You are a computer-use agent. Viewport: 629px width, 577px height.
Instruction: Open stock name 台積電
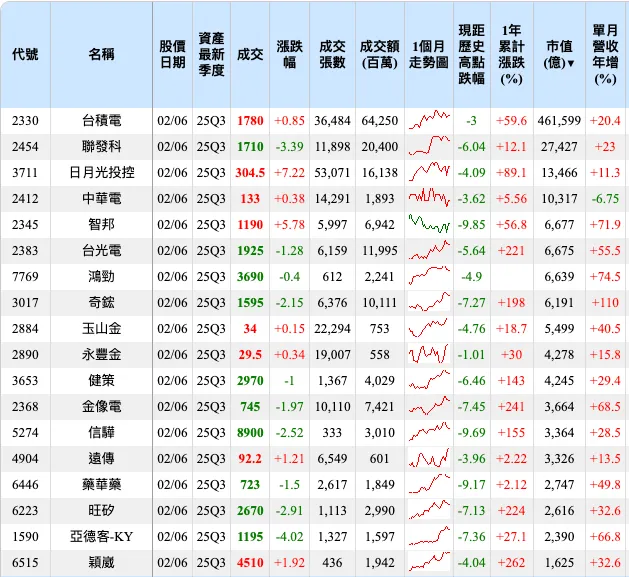pyautogui.click(x=101, y=120)
